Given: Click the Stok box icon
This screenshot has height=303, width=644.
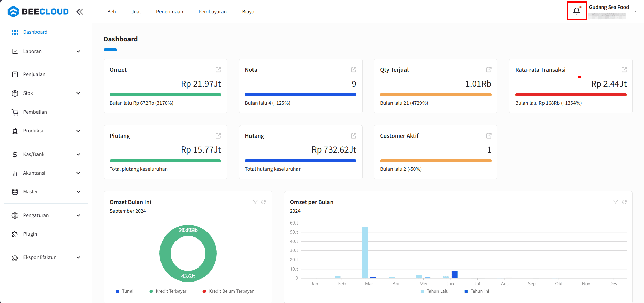Looking at the screenshot, I should [15, 93].
